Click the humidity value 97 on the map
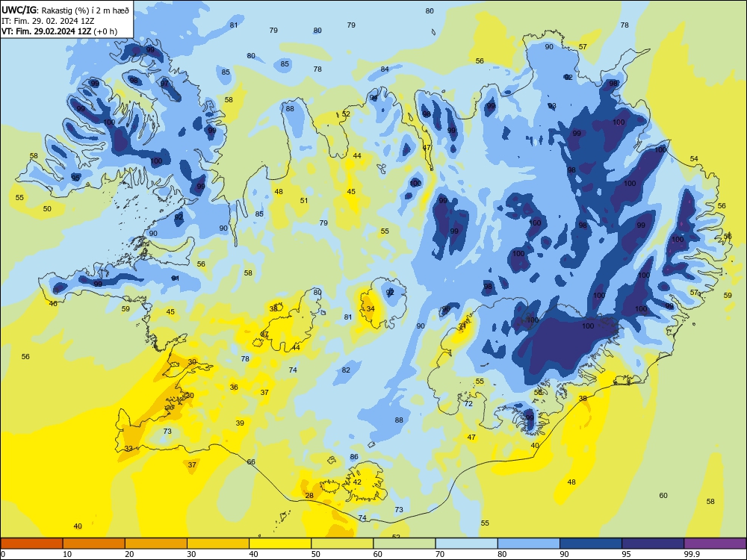Screen dimensions: 747x560 tap(164, 84)
